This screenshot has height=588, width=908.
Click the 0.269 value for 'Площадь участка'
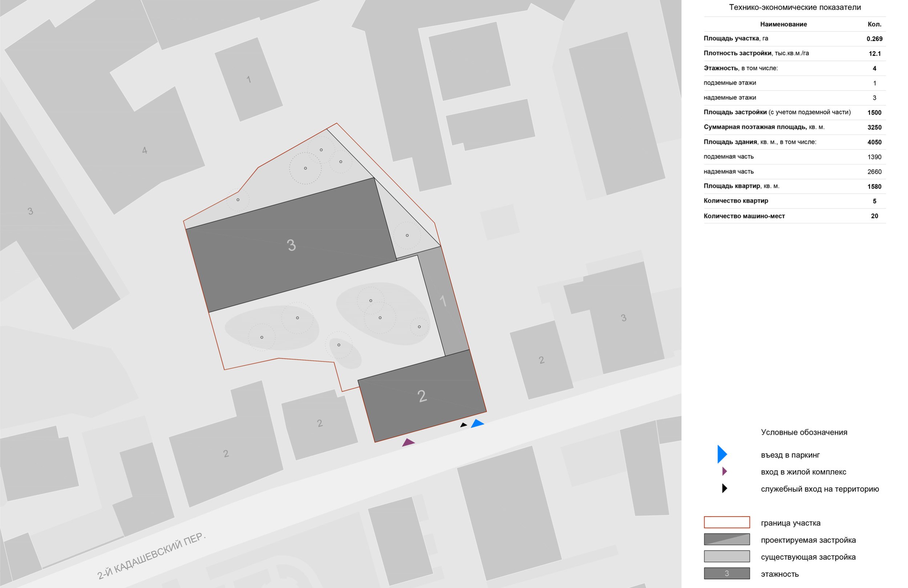874,39
